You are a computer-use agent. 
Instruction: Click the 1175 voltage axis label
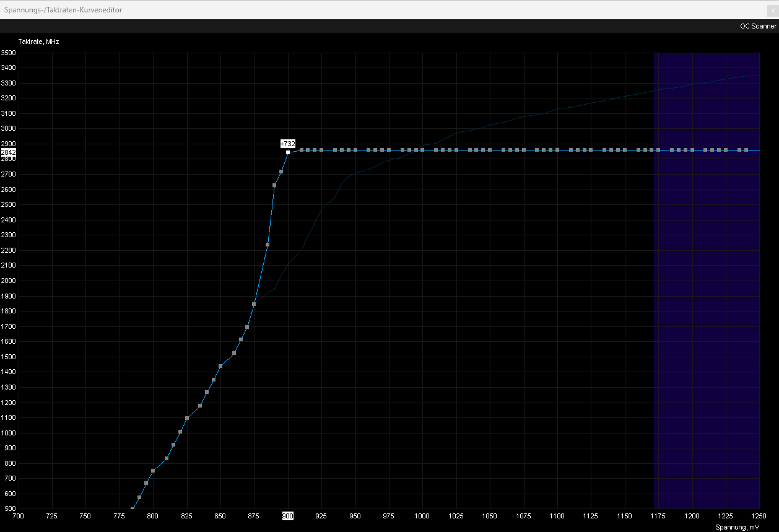(658, 515)
